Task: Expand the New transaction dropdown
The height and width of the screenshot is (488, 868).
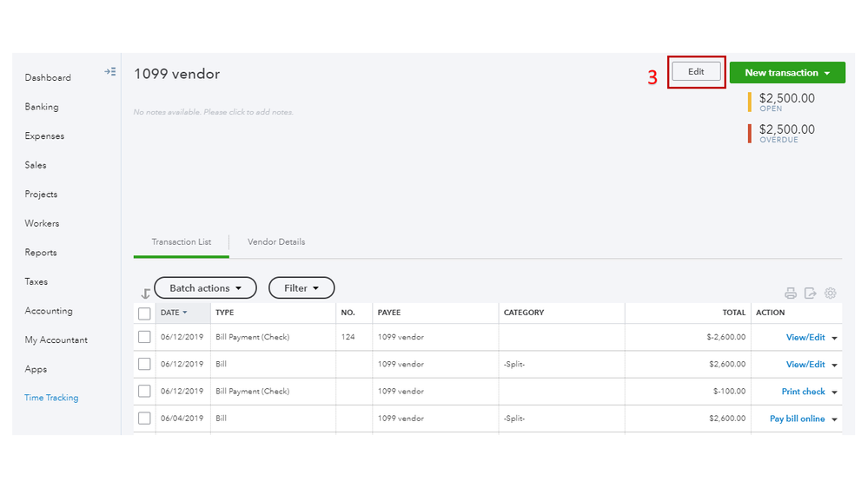Action: point(827,73)
